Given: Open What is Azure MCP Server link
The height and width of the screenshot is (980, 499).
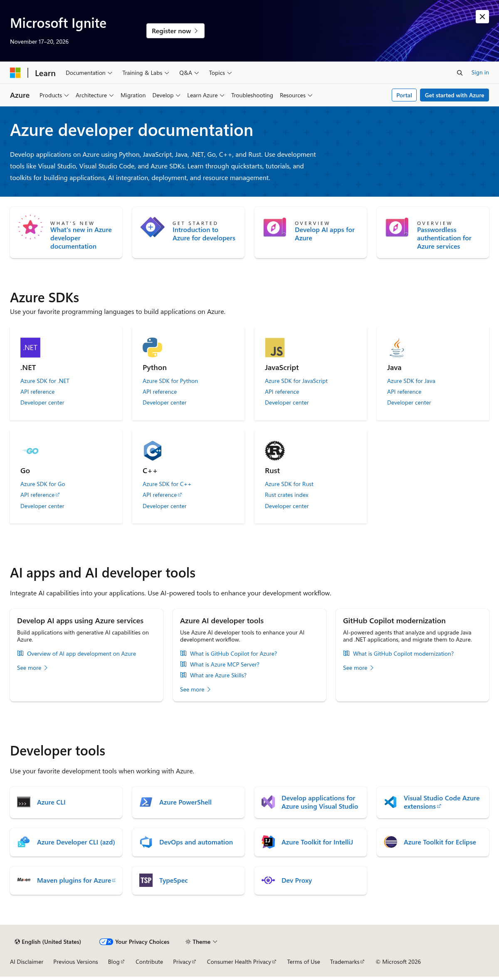Looking at the screenshot, I should [225, 664].
